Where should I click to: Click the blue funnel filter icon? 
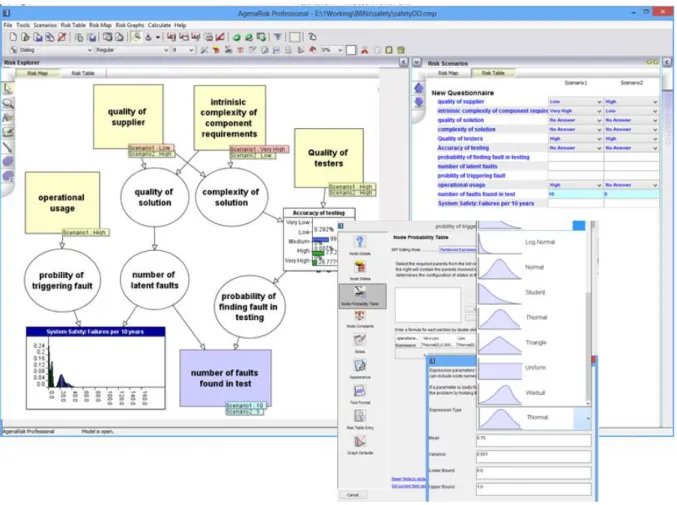[277, 37]
